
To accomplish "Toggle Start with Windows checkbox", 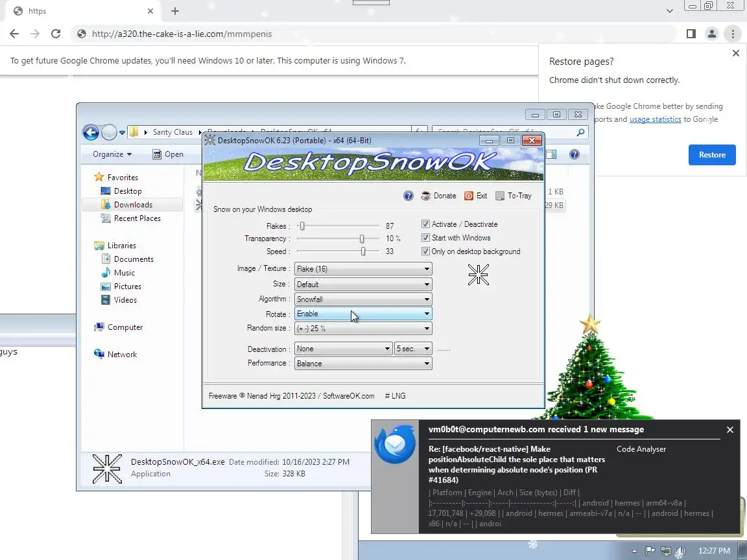I will coord(425,237).
